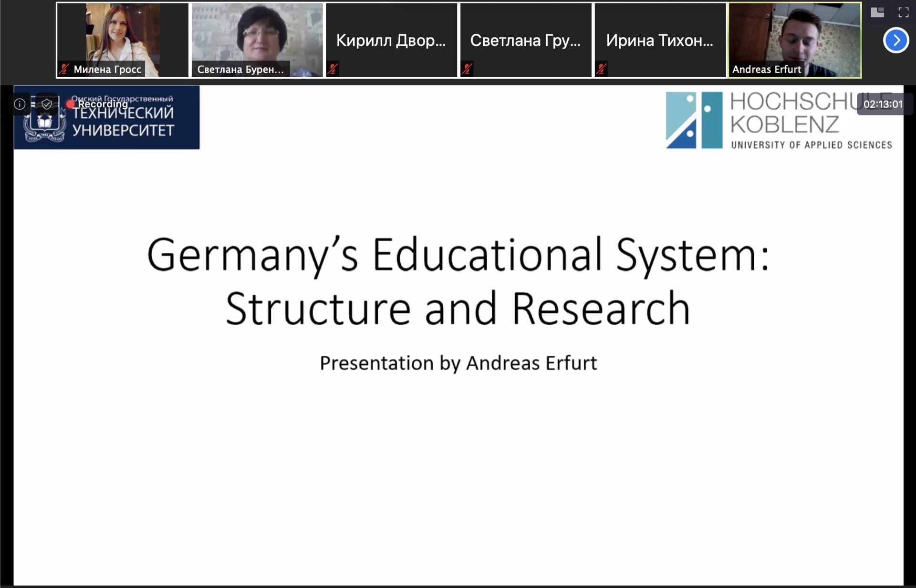916x588 pixels.
Task: Click Кирилл Двор's muted mic icon
Action: point(333,69)
